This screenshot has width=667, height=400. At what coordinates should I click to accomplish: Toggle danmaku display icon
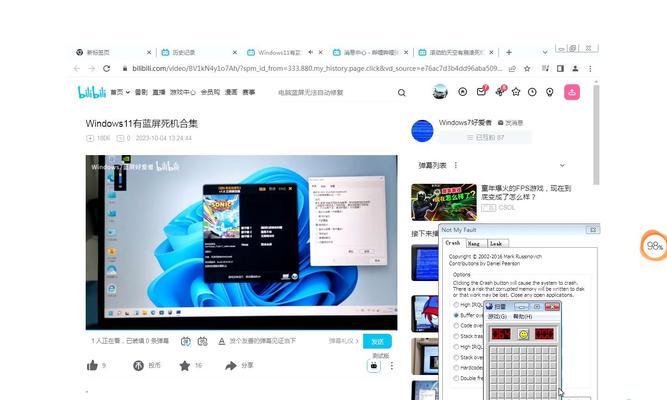point(185,341)
